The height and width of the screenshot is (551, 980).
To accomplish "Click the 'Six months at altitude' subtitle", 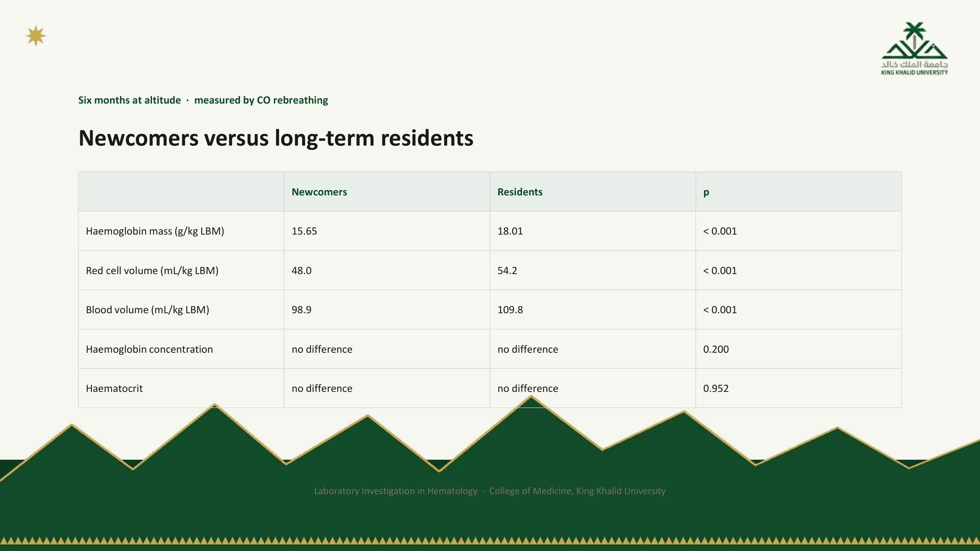I will [129, 100].
